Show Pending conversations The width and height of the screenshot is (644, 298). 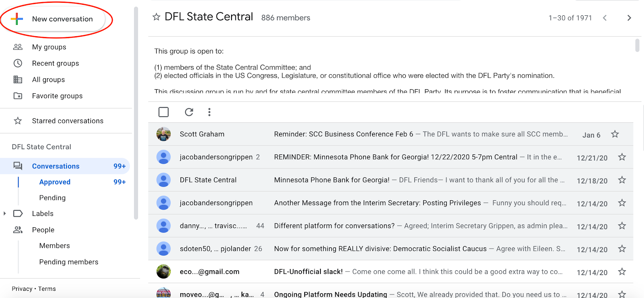click(x=52, y=197)
